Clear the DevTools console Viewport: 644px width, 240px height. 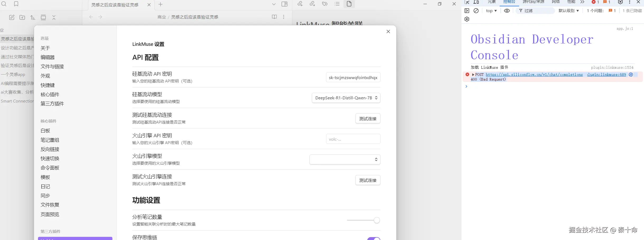pos(476,11)
